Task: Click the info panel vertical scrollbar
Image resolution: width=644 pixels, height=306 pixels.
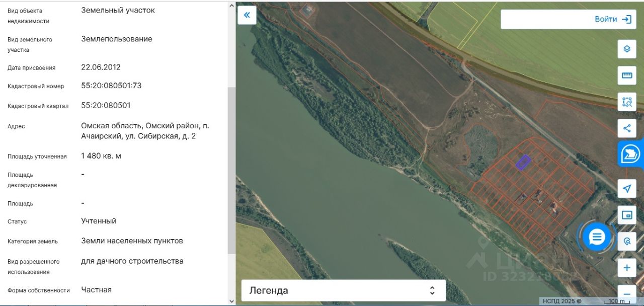Action: coord(231,171)
